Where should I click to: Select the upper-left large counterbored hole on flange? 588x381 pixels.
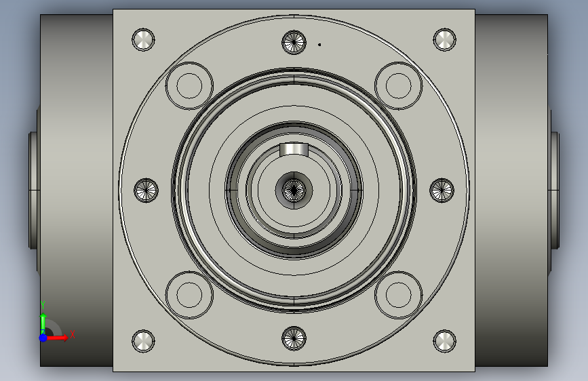click(x=189, y=86)
